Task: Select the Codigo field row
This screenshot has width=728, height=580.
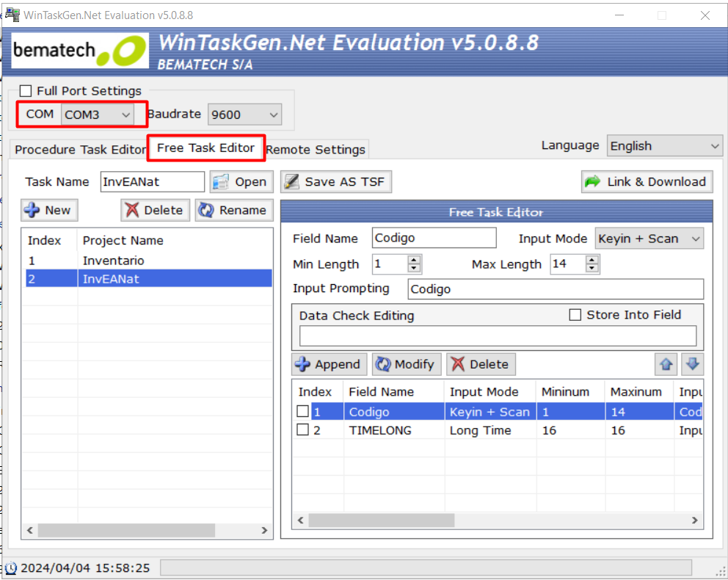Action: tap(499, 411)
